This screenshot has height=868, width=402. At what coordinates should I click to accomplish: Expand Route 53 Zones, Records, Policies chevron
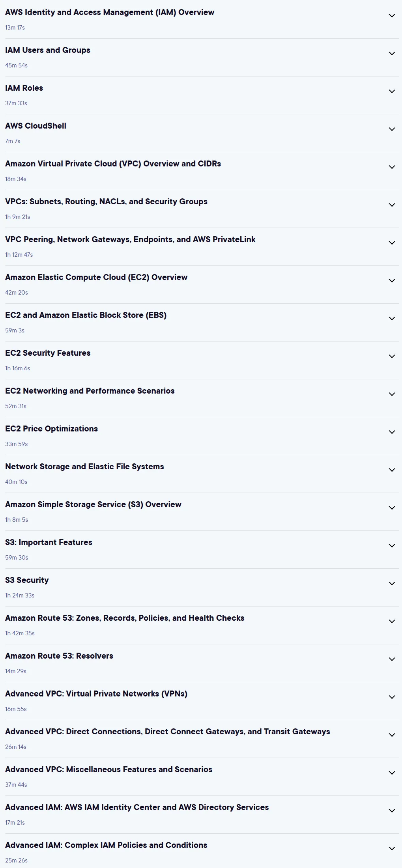pos(392,622)
